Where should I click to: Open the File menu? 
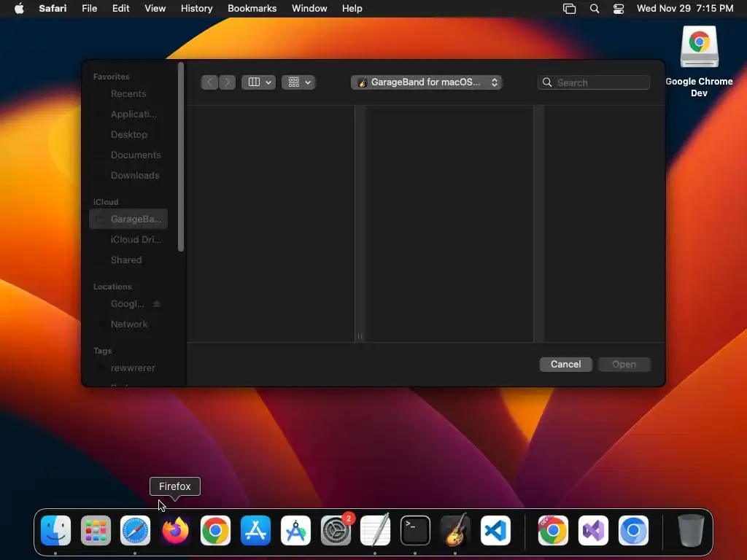tap(90, 9)
